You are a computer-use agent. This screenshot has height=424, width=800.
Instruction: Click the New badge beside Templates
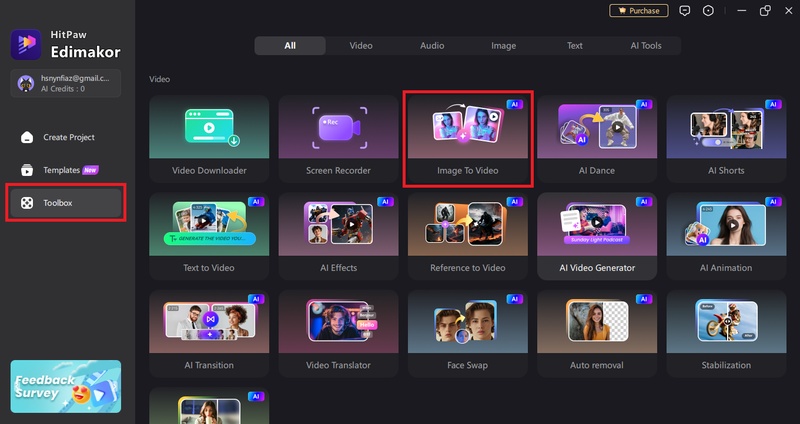point(90,170)
